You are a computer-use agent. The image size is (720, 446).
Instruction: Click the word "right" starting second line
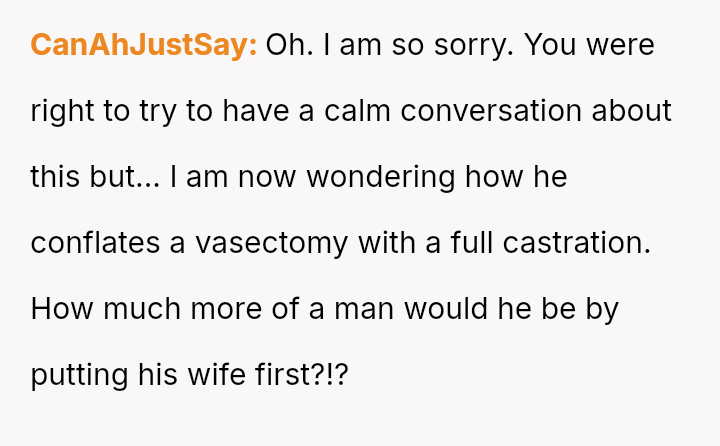[x=62, y=112]
